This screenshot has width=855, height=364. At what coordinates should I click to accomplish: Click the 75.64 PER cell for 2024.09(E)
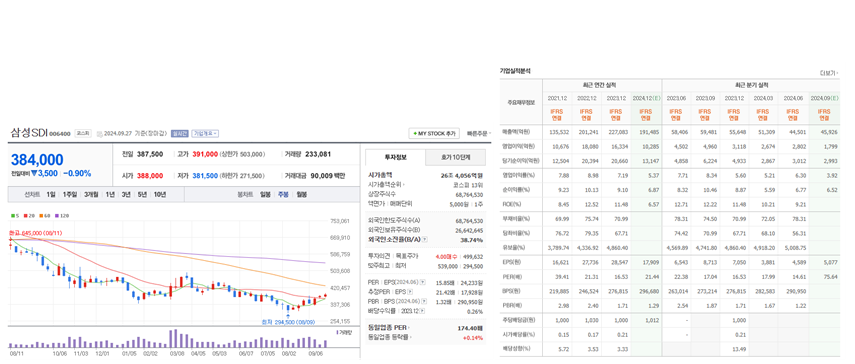[832, 276]
